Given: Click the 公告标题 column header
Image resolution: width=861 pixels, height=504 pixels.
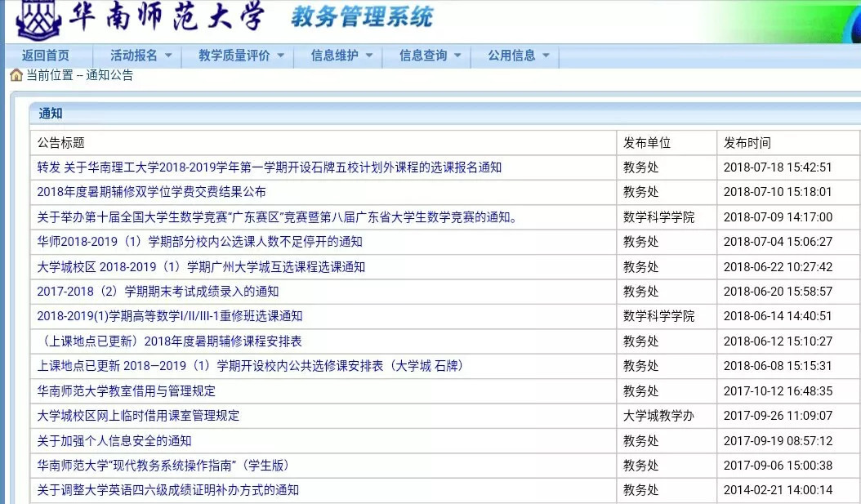Looking at the screenshot, I should point(60,143).
